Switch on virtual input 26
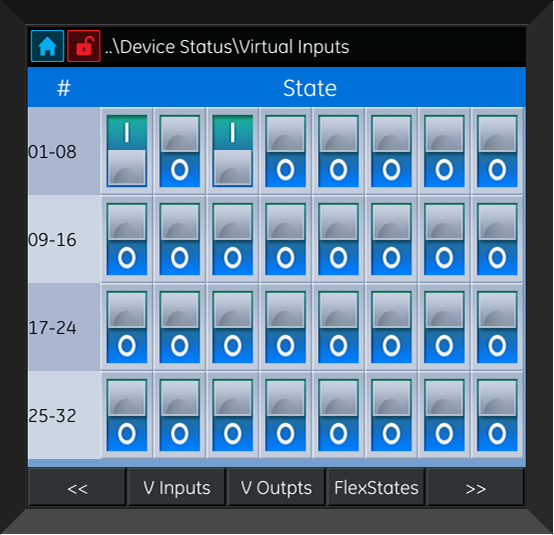 pos(180,415)
